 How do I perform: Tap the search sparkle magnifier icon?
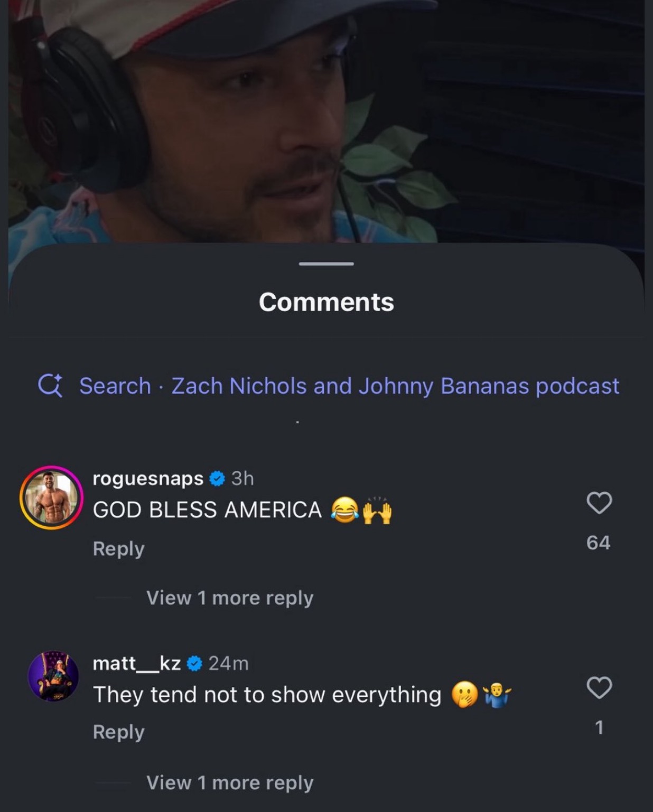coord(51,386)
